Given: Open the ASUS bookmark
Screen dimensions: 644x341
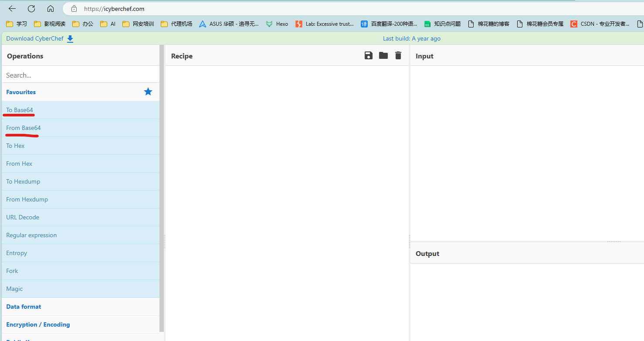Looking at the screenshot, I should [229, 24].
